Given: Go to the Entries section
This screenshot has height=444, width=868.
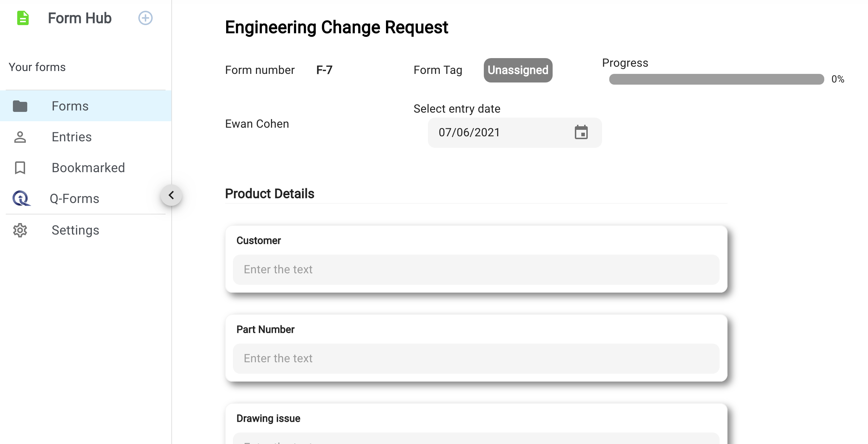Looking at the screenshot, I should [72, 137].
